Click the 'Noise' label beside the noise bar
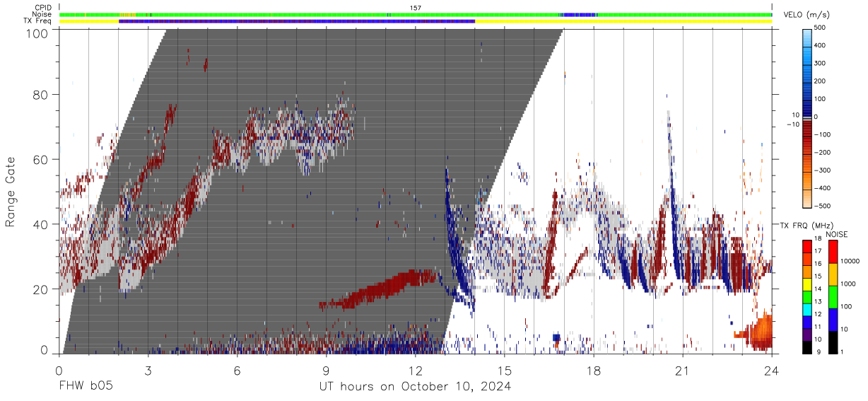The height and width of the screenshot is (401, 868). pos(42,14)
